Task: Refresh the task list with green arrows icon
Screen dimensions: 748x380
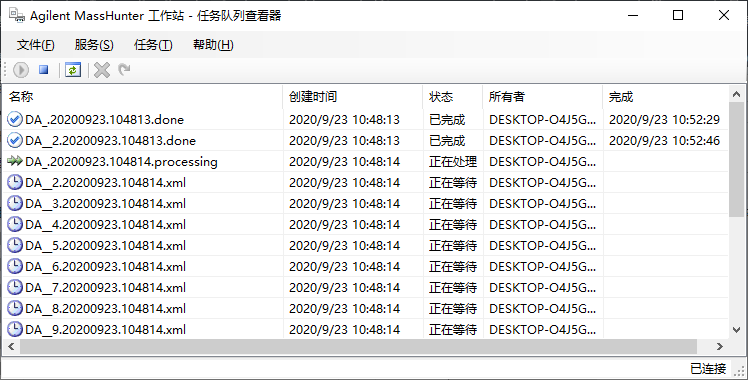Action: tap(73, 70)
